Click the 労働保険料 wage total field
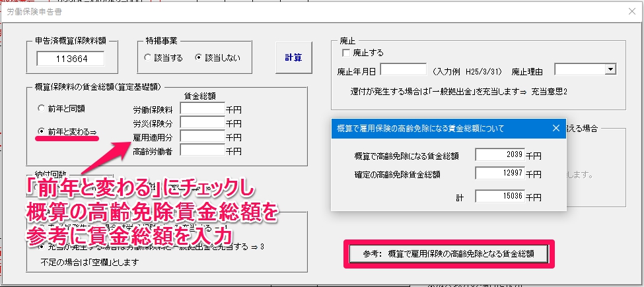644x287 pixels. 201,108
